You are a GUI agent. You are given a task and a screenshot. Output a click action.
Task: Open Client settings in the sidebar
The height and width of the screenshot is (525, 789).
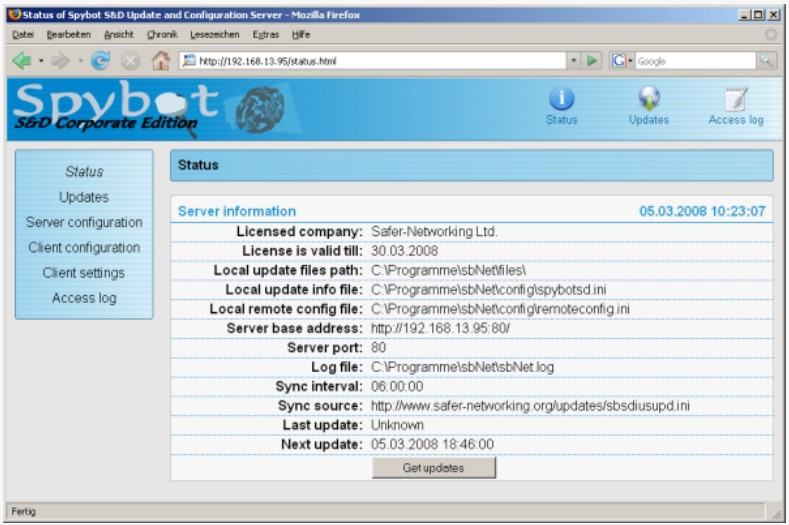click(84, 272)
